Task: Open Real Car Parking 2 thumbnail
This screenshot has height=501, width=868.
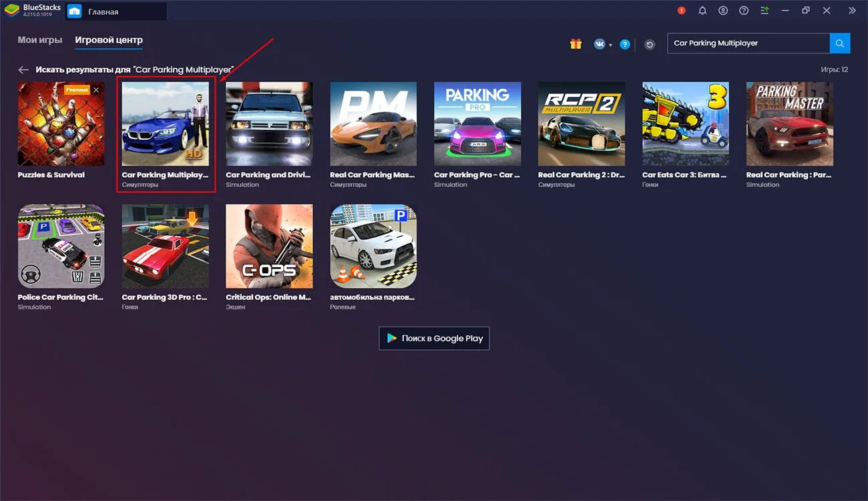Action: click(x=582, y=124)
